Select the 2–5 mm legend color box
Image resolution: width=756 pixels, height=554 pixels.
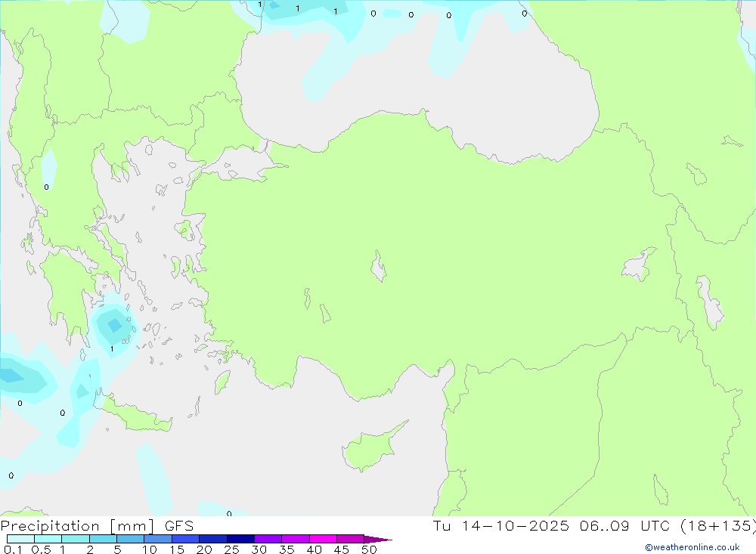103,539
